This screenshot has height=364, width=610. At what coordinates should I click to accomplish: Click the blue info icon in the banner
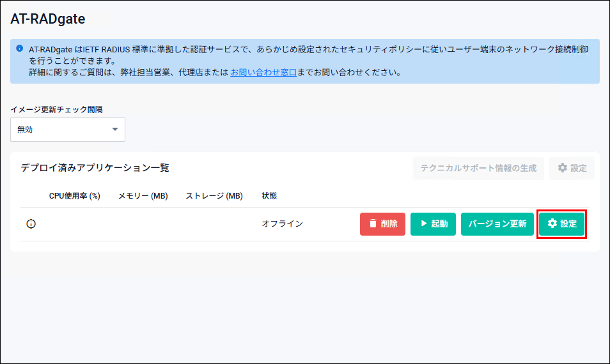tap(19, 49)
